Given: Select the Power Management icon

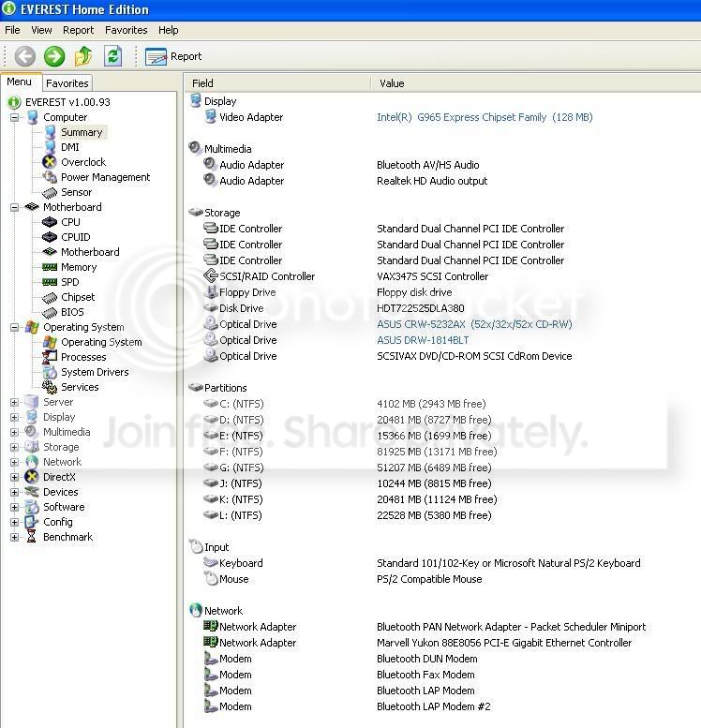Looking at the screenshot, I should [x=50, y=177].
